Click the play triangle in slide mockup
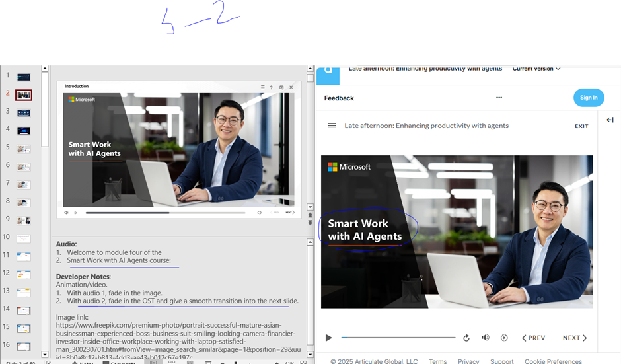This screenshot has width=621, height=364. [76, 213]
